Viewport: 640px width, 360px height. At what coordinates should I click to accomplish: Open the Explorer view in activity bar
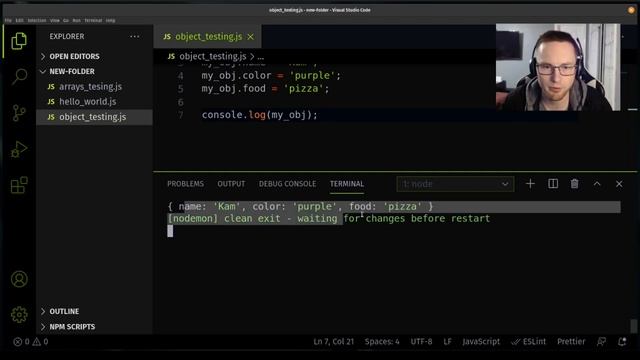coord(19,41)
